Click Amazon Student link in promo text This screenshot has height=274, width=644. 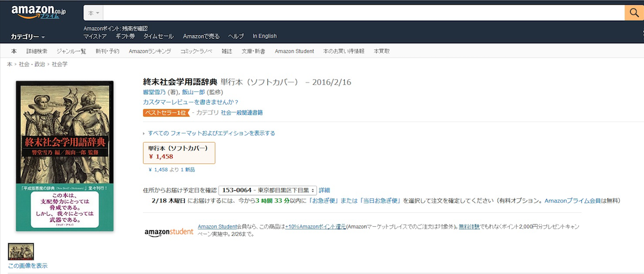tap(217, 226)
